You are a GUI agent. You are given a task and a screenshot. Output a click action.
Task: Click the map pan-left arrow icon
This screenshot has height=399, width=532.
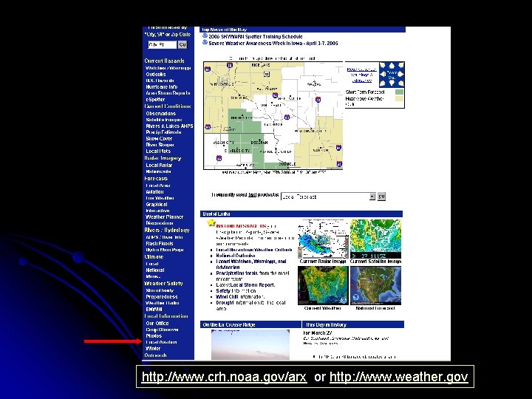[x=383, y=74]
